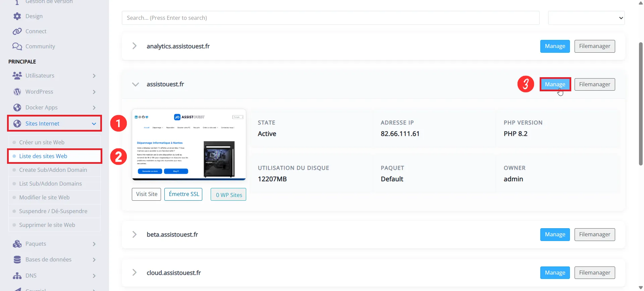Collapse the assistouest.fr site details
Screen dimensions: 644x291
135,84
